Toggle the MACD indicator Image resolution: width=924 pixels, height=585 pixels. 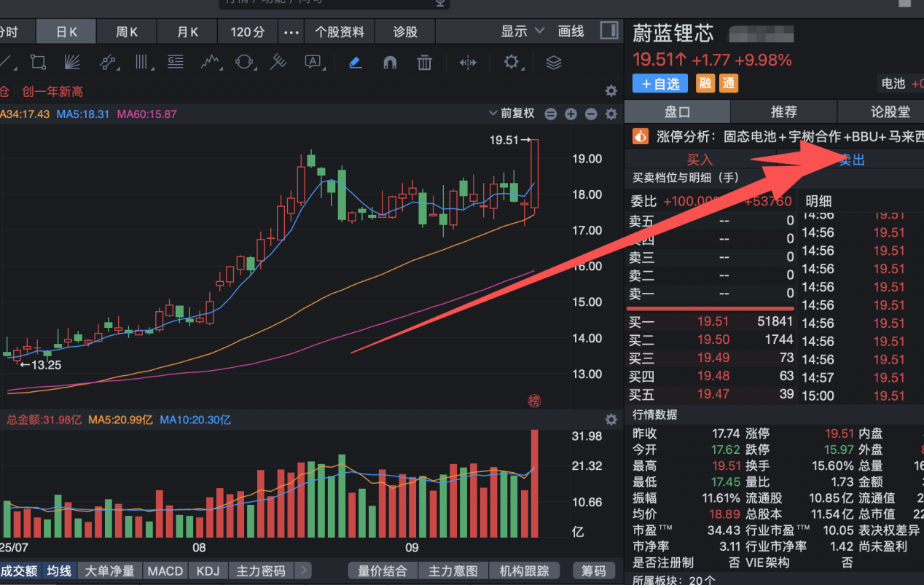[165, 570]
